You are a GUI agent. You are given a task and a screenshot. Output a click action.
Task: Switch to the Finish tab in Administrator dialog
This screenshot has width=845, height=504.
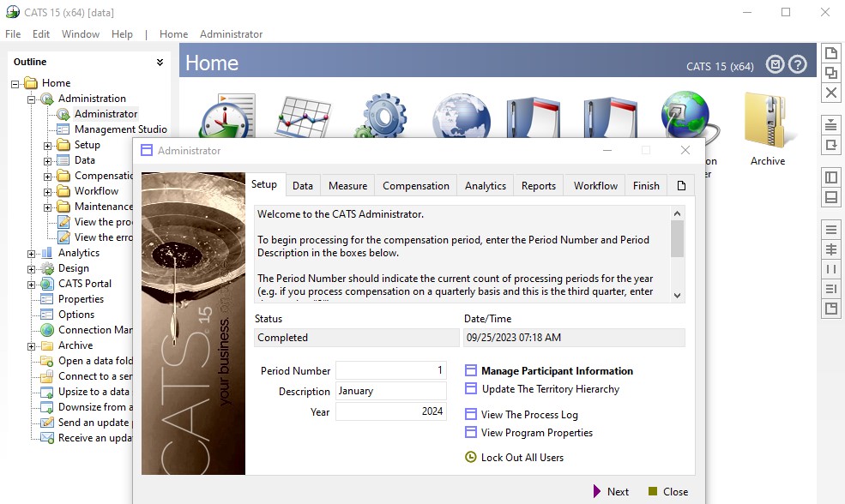pyautogui.click(x=646, y=186)
